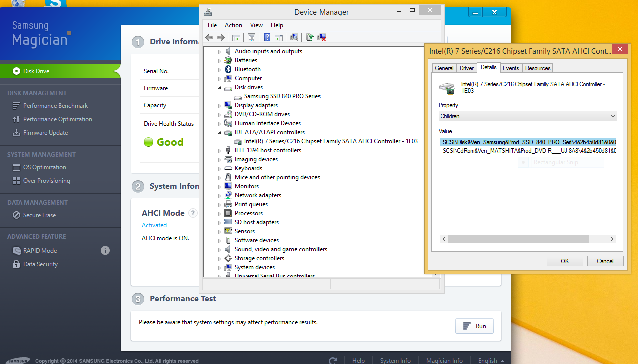Click the Update Driver Software toolbar icon

[310, 37]
